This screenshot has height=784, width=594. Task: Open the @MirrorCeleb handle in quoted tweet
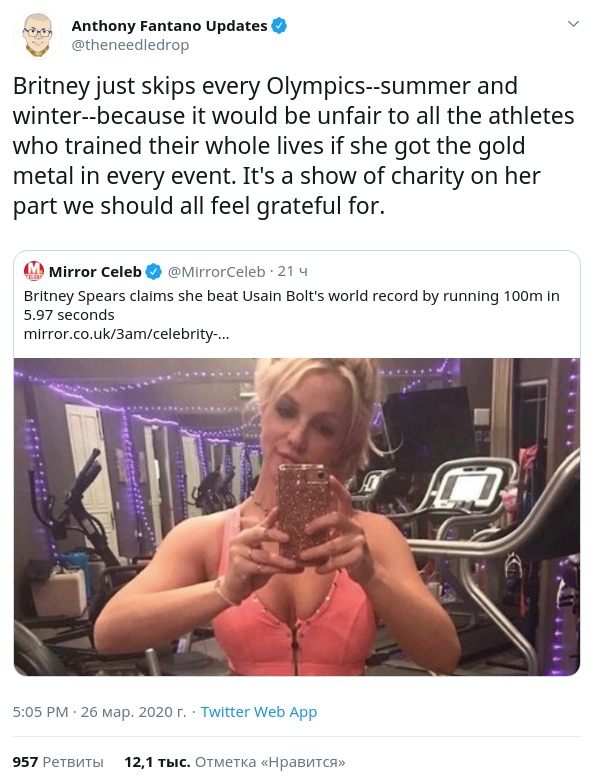216,272
